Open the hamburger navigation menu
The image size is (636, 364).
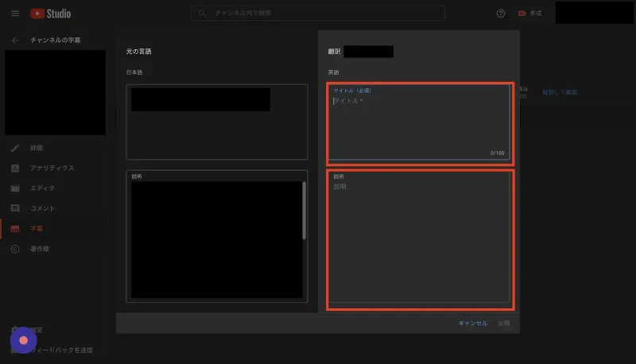pyautogui.click(x=15, y=14)
